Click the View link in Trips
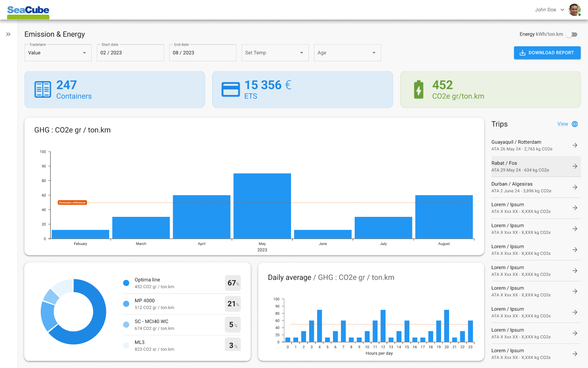Image resolution: width=588 pixels, height=368 pixels. pyautogui.click(x=563, y=124)
